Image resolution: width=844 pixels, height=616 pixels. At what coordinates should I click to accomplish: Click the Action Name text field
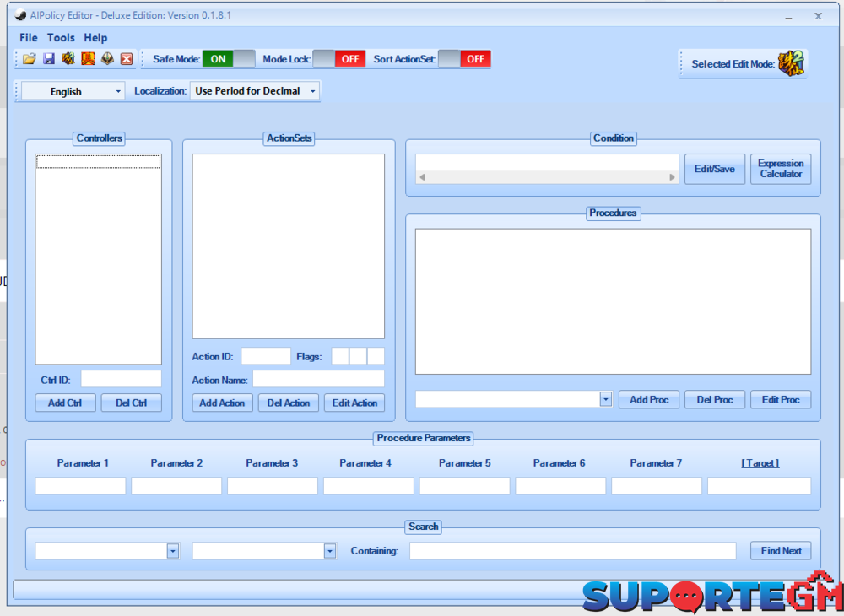click(318, 380)
